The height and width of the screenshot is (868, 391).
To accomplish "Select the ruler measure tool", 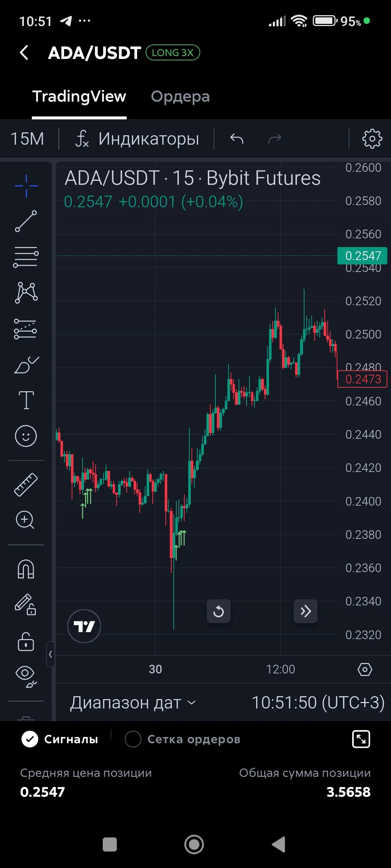I will (26, 485).
